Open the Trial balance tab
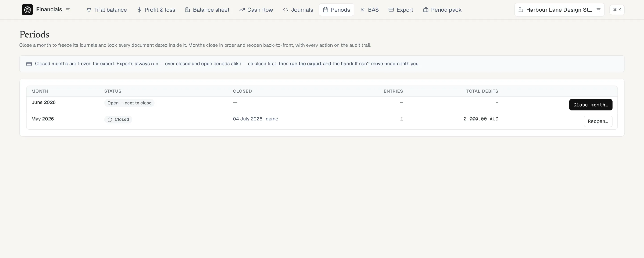This screenshot has height=258, width=644. [106, 10]
